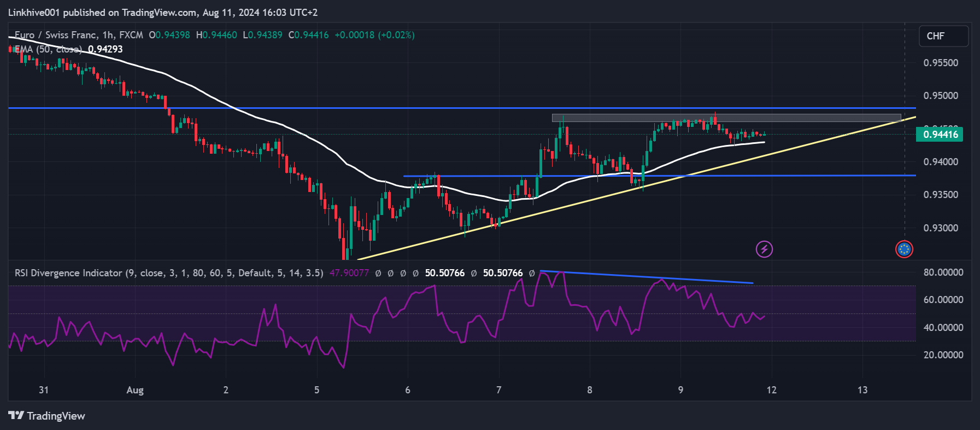The height and width of the screenshot is (430, 980).
Task: Click the gray resistance zone rectangle
Action: click(726, 118)
